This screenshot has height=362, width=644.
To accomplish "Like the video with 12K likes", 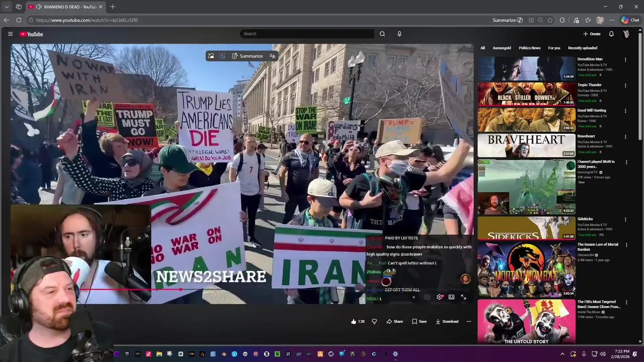I will pos(358,321).
